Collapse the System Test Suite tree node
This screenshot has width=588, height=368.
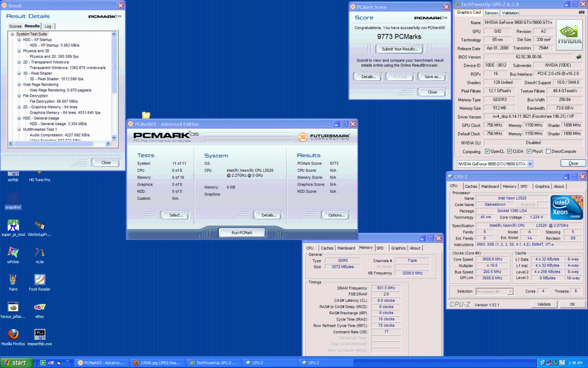pos(12,34)
